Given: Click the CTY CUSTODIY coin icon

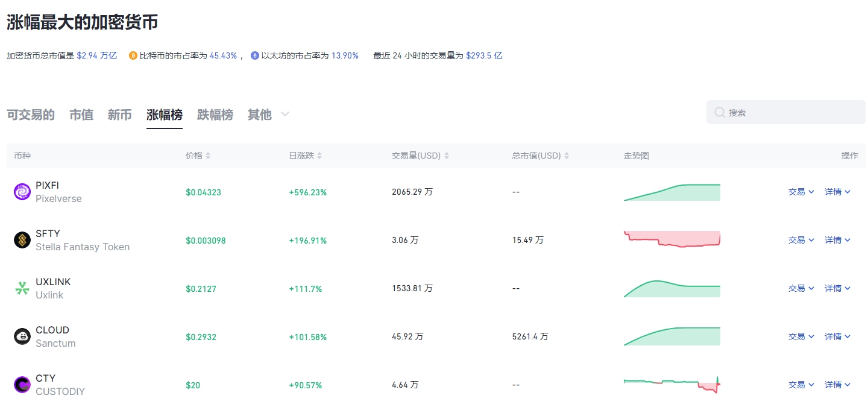Looking at the screenshot, I should pos(22,385).
